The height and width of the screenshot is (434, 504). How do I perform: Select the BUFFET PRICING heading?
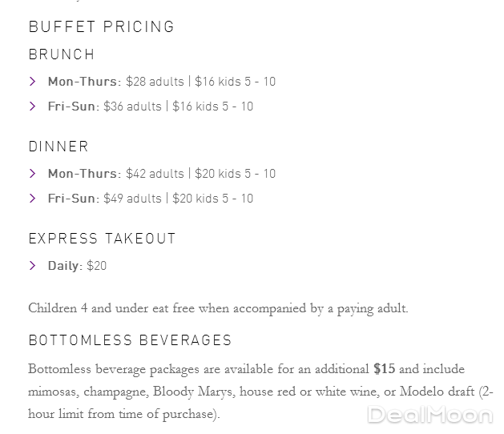(x=101, y=26)
